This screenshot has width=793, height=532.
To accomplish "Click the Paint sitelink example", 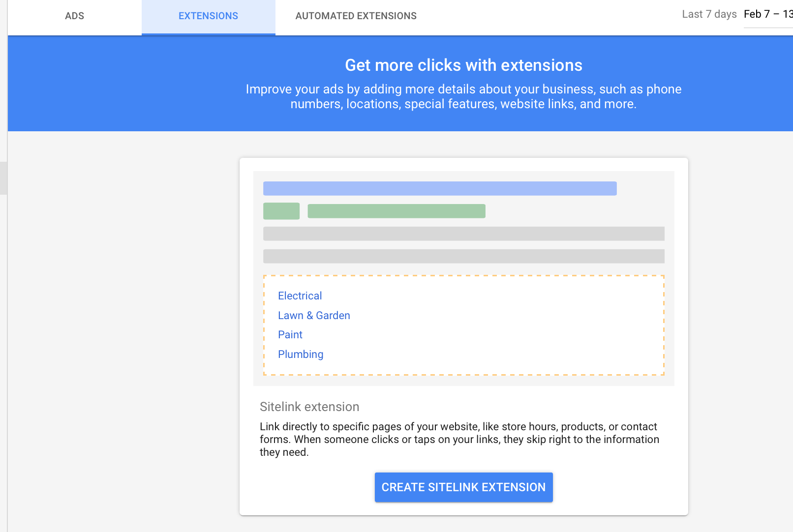I will (290, 335).
